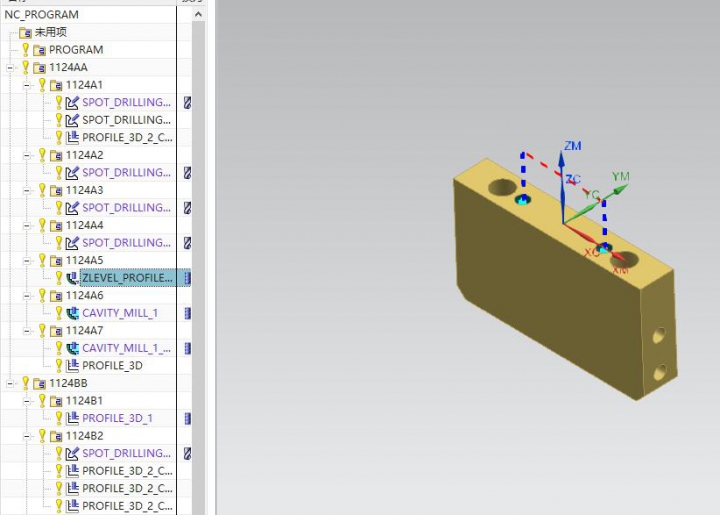Click the tool icon in the CAVITY_MILL_1 row
The height and width of the screenshot is (515, 720).
[x=187, y=313]
